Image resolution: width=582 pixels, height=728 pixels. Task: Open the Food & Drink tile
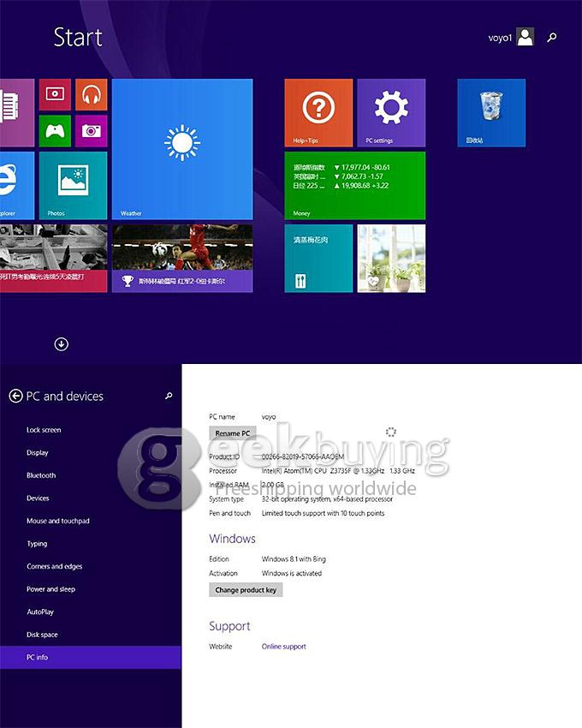318,258
